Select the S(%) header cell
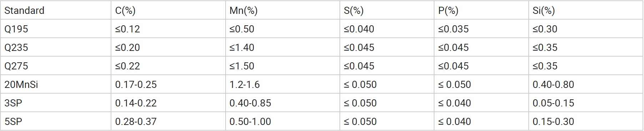Image resolution: width=644 pixels, height=131 pixels. click(x=387, y=10)
